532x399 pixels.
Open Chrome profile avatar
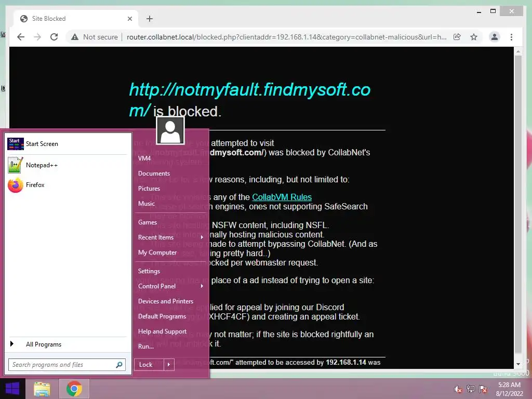pyautogui.click(x=495, y=37)
